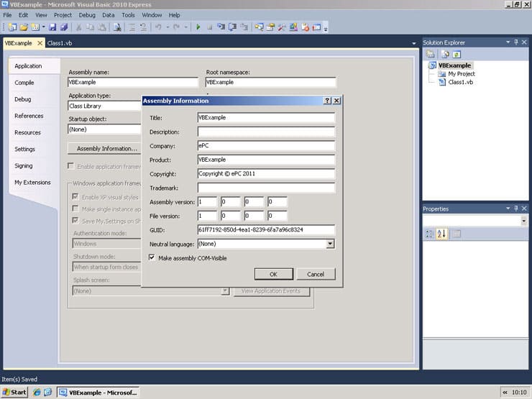Open the Properties object selector dropdown
The image size is (532, 399).
tap(523, 221)
